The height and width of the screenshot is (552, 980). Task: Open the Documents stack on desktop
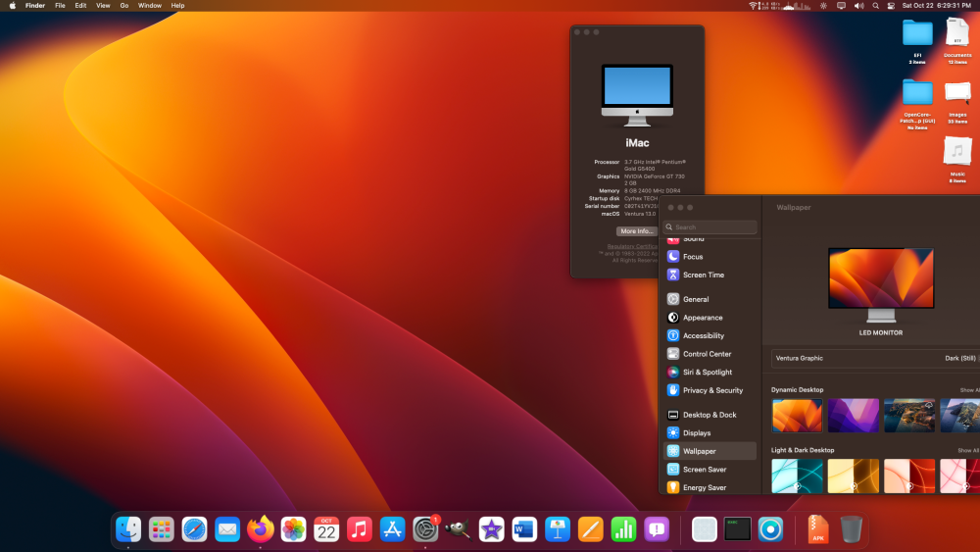(x=957, y=32)
